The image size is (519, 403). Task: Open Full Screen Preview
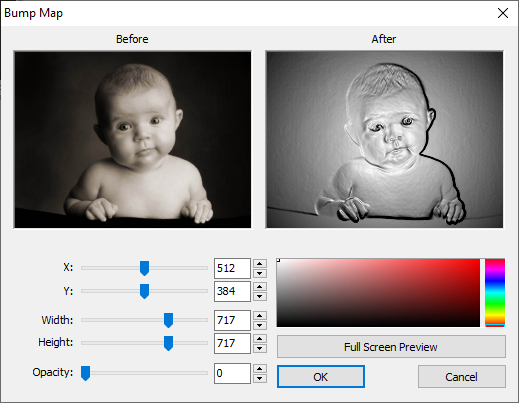(x=391, y=347)
